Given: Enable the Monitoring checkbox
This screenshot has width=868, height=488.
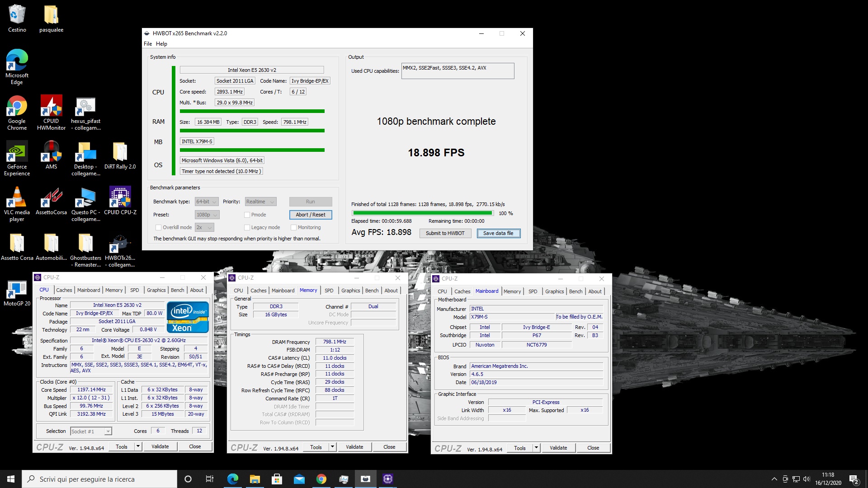Looking at the screenshot, I should (x=293, y=227).
